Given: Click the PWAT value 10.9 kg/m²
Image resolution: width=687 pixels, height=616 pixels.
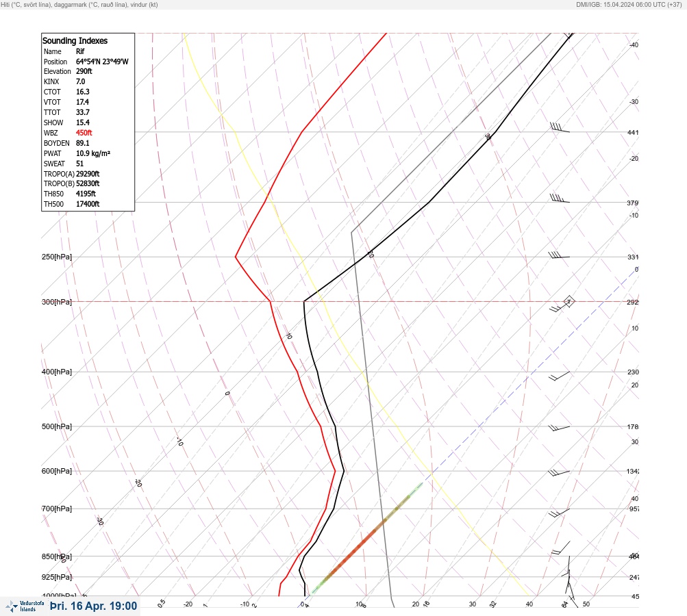Looking at the screenshot, I should tap(93, 153).
